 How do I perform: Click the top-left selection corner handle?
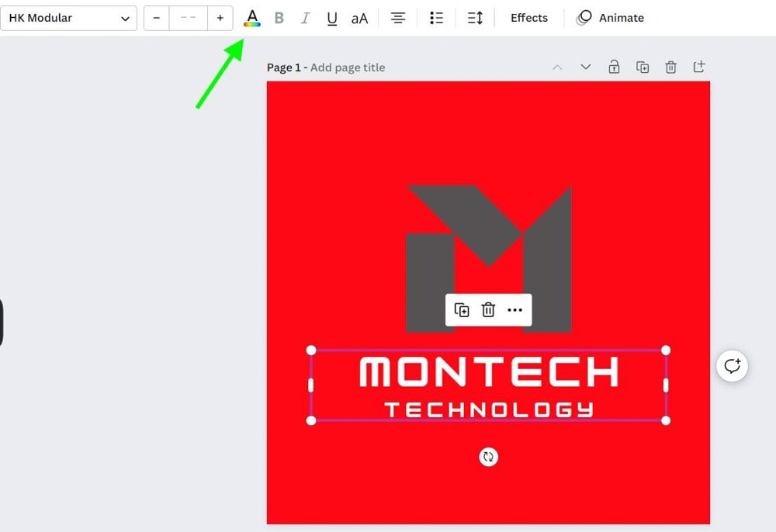pos(311,350)
